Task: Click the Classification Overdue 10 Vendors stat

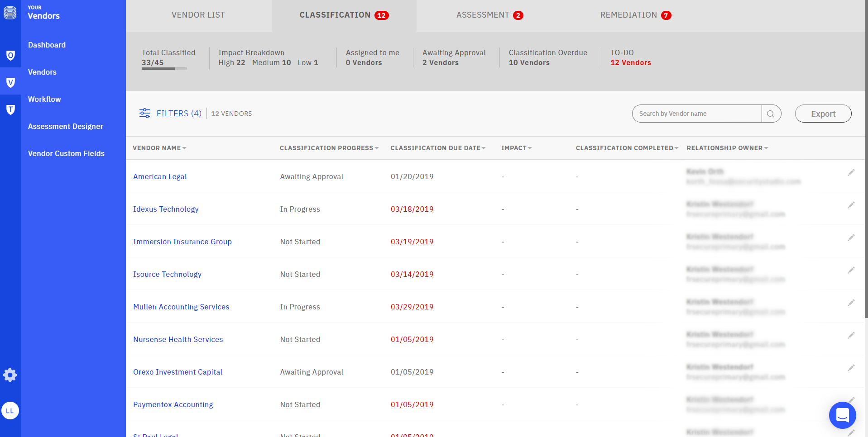Action: 548,57
